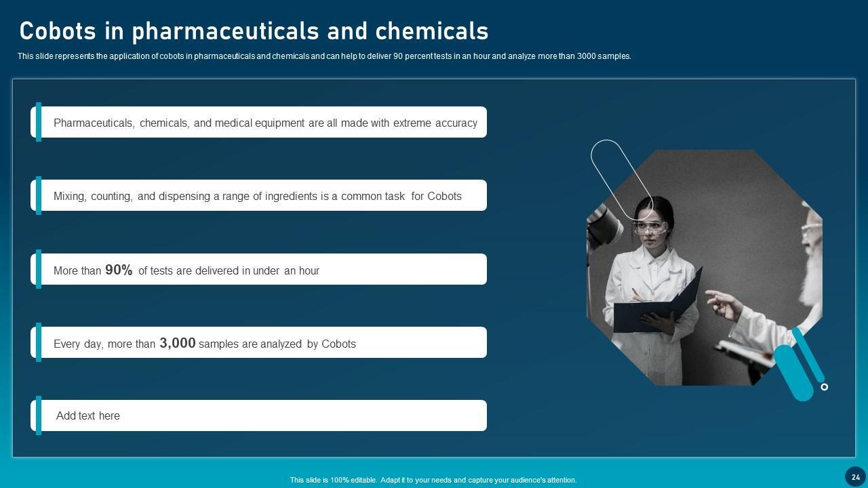Select the text box about extreme accuracy
This screenshot has width=868, height=488.
[258, 122]
